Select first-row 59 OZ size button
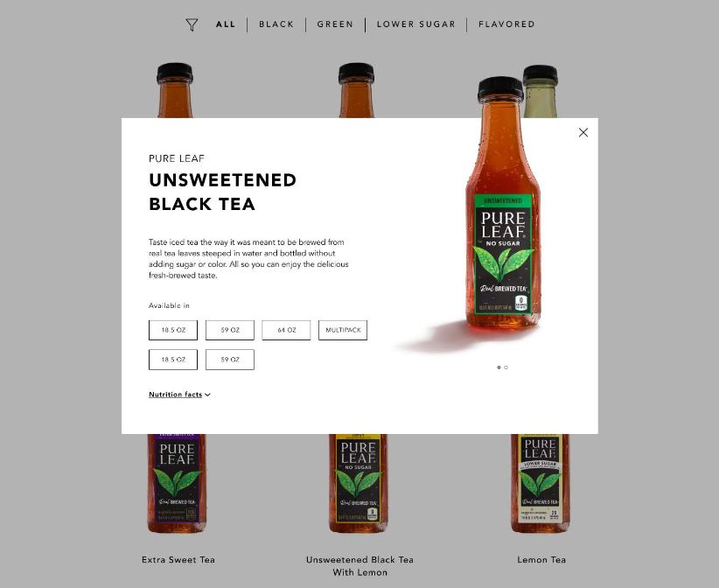This screenshot has height=588, width=719. tap(230, 330)
